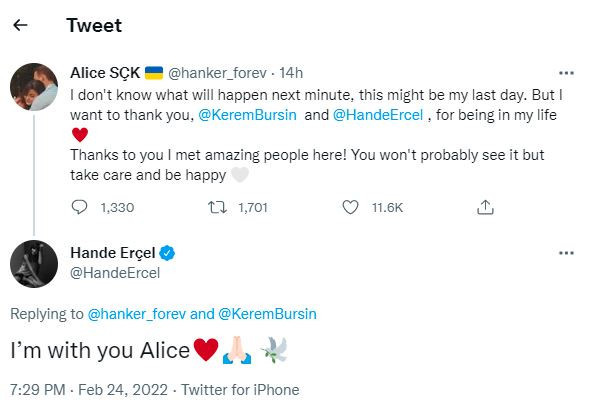This screenshot has width=591, height=411.
Task: Open Hande Erçel's profile avatar
Action: click(x=34, y=264)
